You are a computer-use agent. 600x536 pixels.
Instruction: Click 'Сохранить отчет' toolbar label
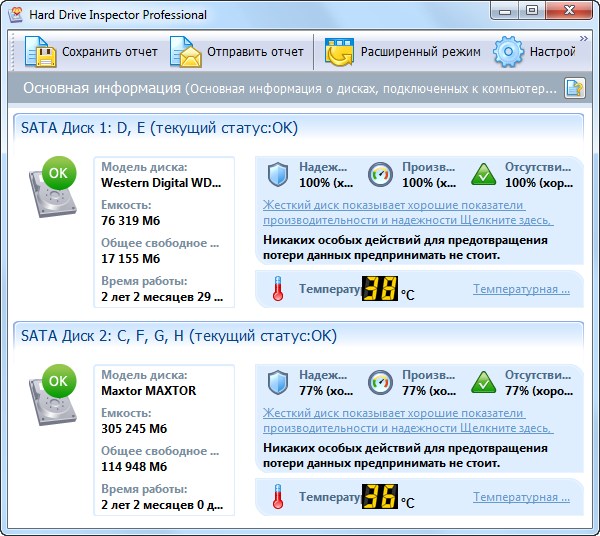tap(110, 52)
